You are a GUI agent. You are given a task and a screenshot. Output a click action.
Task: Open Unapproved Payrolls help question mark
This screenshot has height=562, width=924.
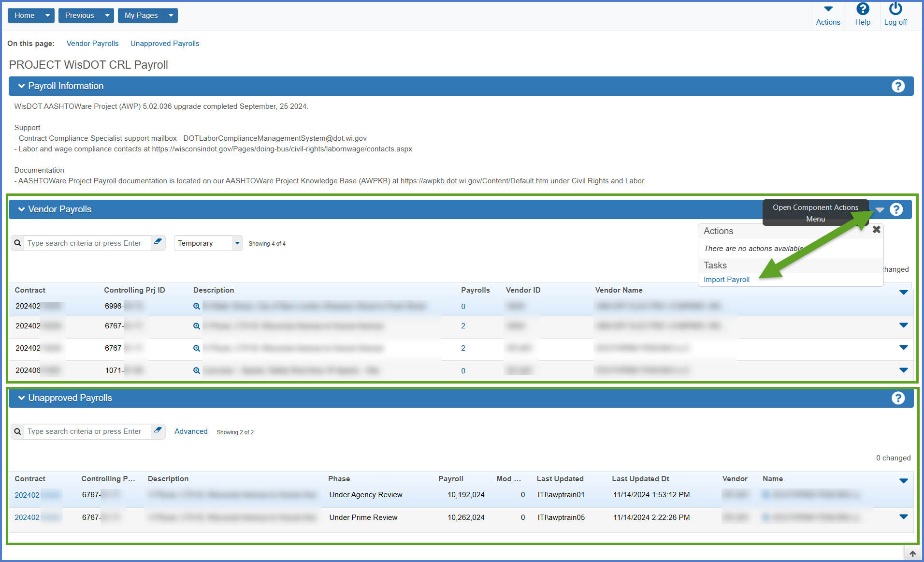point(898,398)
